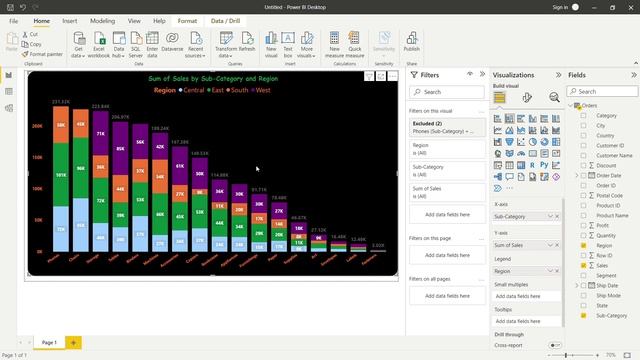The height and width of the screenshot is (360, 640).
Task: Switch to the Modeling ribbon tab
Action: click(102, 21)
